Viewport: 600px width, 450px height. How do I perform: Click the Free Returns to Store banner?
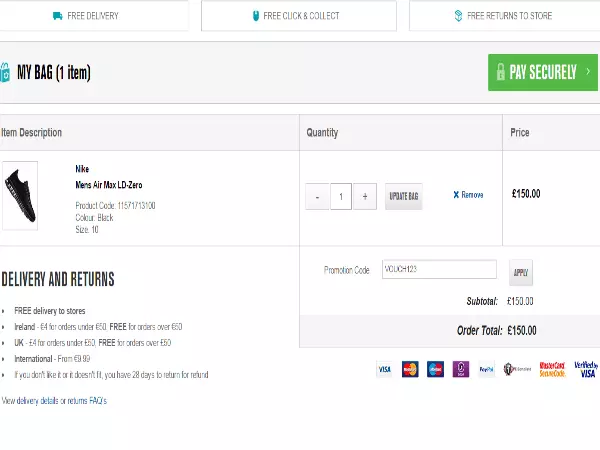click(x=505, y=16)
